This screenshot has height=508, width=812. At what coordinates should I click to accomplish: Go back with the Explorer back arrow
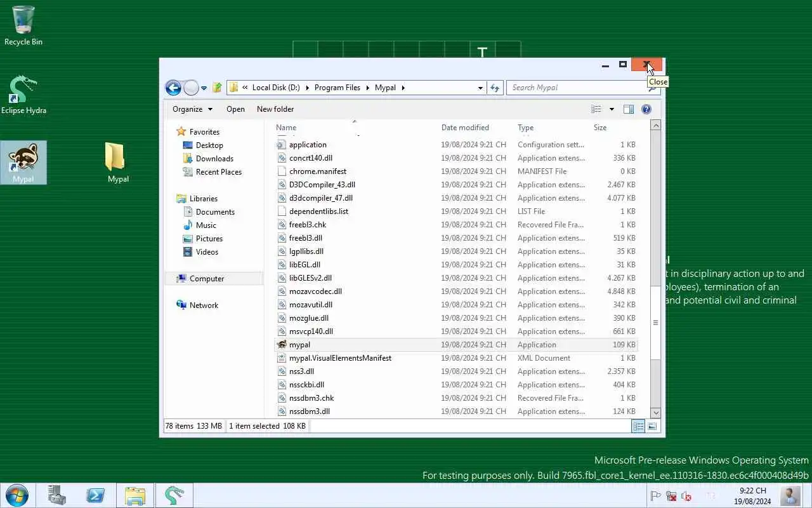[x=173, y=88]
